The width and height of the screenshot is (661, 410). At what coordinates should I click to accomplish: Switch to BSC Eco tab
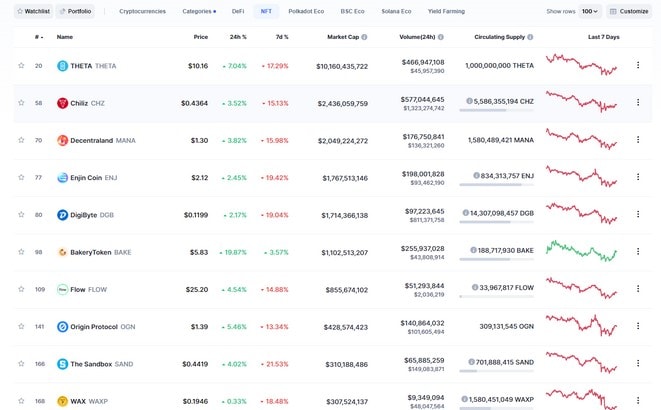click(x=352, y=11)
